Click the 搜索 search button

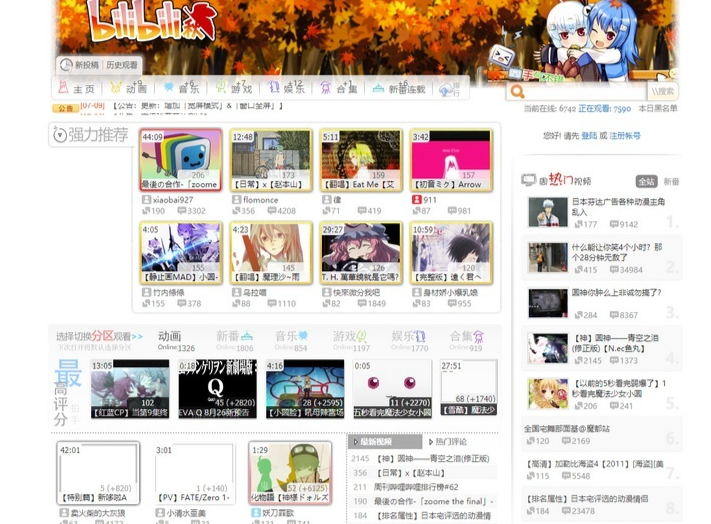[x=662, y=92]
